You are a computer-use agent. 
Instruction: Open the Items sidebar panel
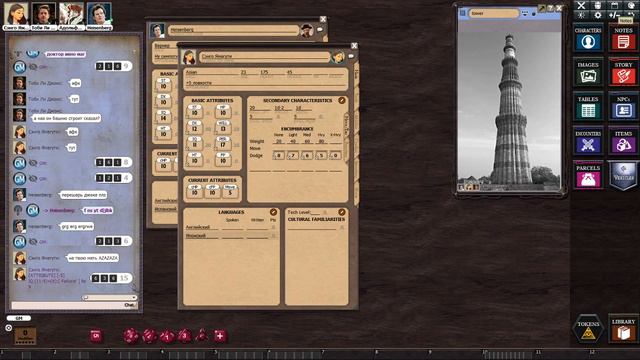pyautogui.click(x=623, y=141)
